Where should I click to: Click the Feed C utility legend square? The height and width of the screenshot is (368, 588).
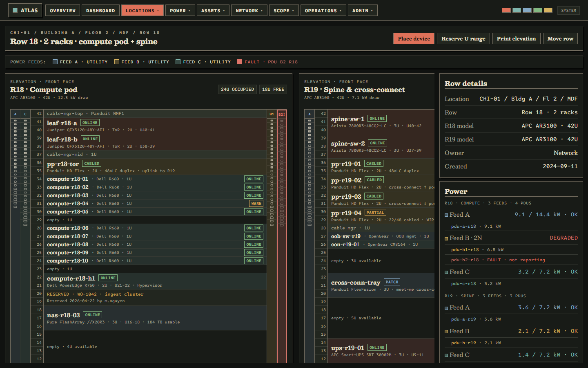178,62
